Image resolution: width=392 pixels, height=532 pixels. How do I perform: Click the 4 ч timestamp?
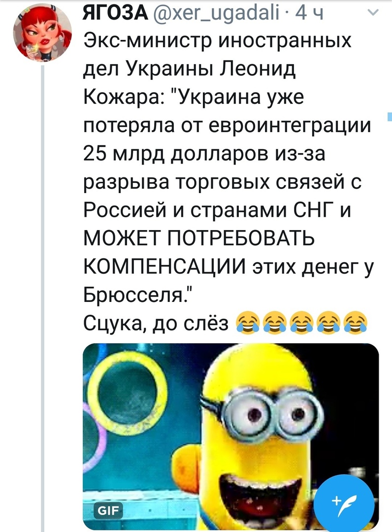[310, 13]
